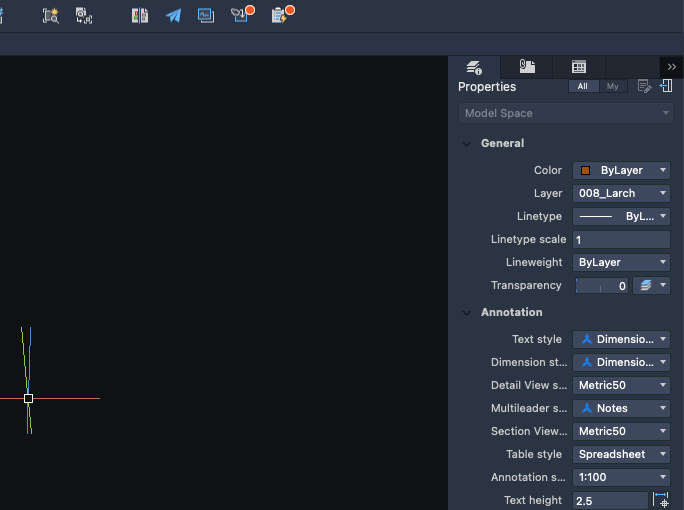Select the All properties filter
Image resolution: width=684 pixels, height=510 pixels.
click(583, 86)
